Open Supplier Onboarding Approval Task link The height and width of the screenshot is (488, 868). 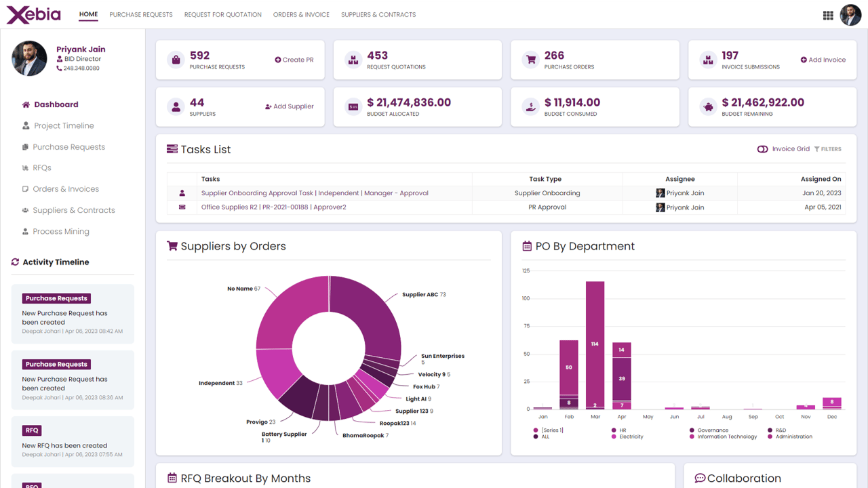pos(315,193)
